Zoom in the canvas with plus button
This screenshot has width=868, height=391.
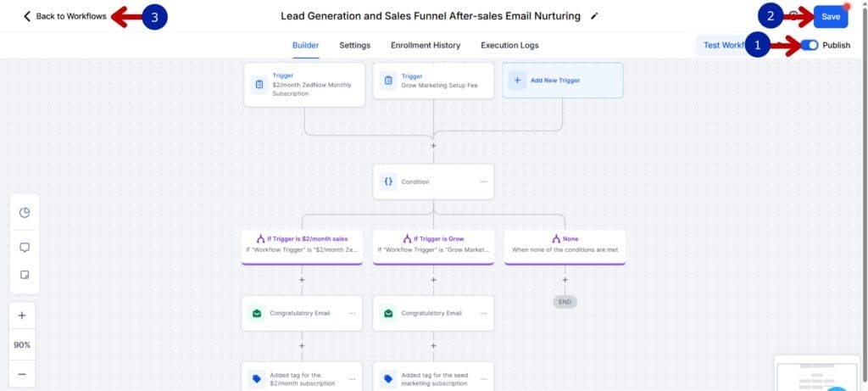click(22, 316)
